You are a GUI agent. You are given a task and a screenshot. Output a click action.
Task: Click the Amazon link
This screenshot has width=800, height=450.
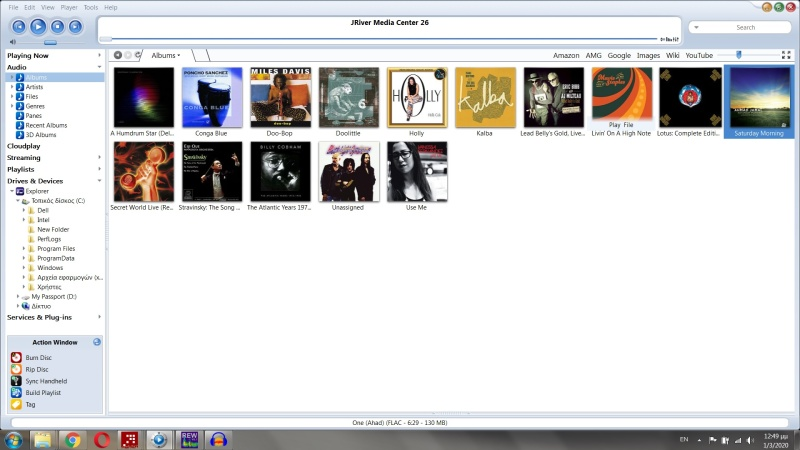pos(566,55)
